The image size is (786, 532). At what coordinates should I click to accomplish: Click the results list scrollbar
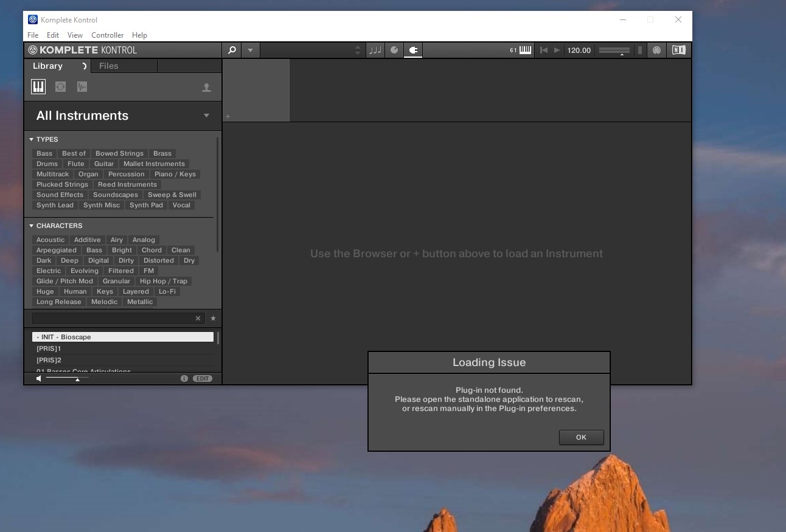point(218,337)
